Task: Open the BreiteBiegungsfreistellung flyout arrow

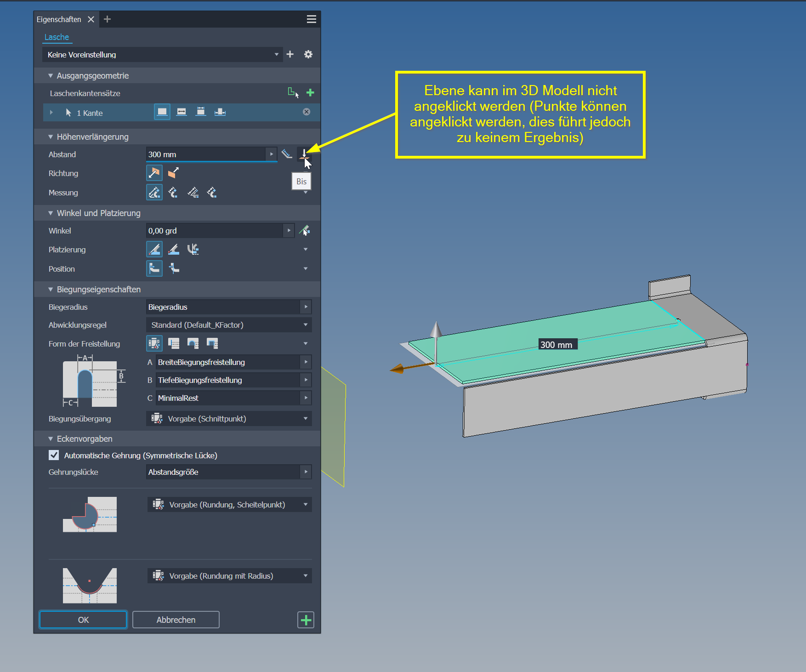Action: click(x=306, y=362)
